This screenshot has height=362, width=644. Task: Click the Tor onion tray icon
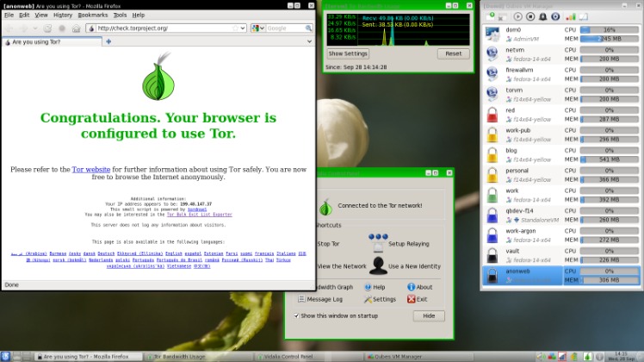point(588,357)
